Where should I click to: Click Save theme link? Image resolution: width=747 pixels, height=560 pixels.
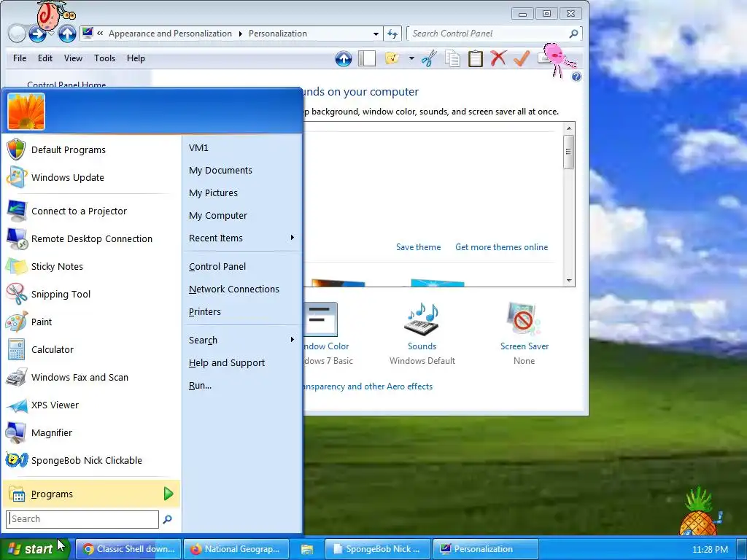[x=418, y=247]
